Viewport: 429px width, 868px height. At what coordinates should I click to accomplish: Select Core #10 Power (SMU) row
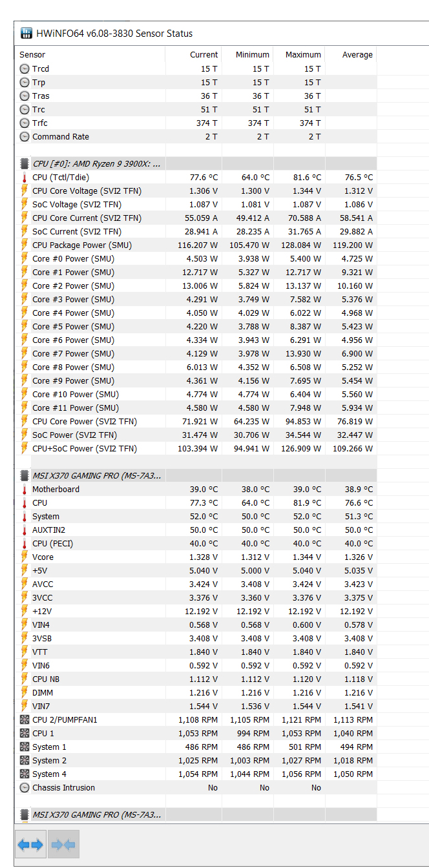coord(196,394)
